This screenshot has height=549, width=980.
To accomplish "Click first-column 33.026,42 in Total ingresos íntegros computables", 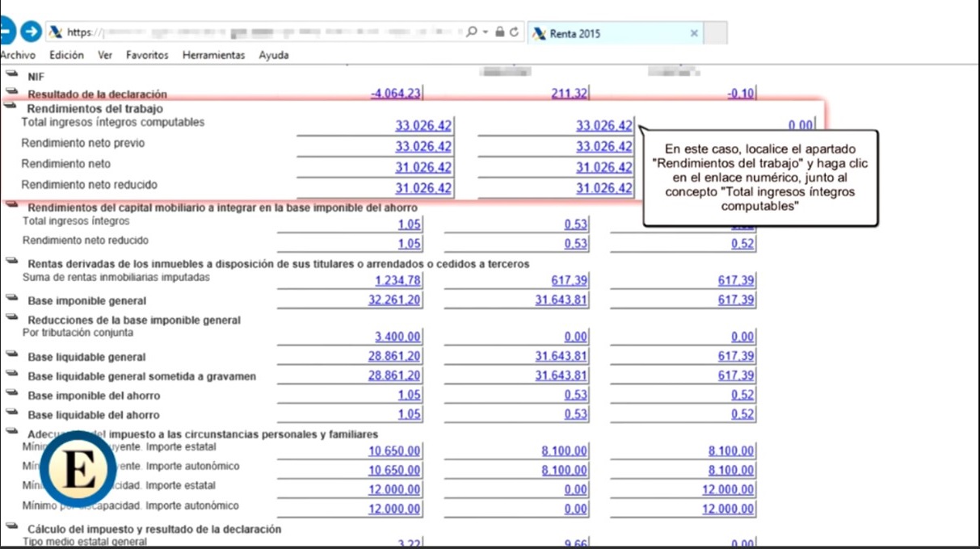I will [423, 125].
